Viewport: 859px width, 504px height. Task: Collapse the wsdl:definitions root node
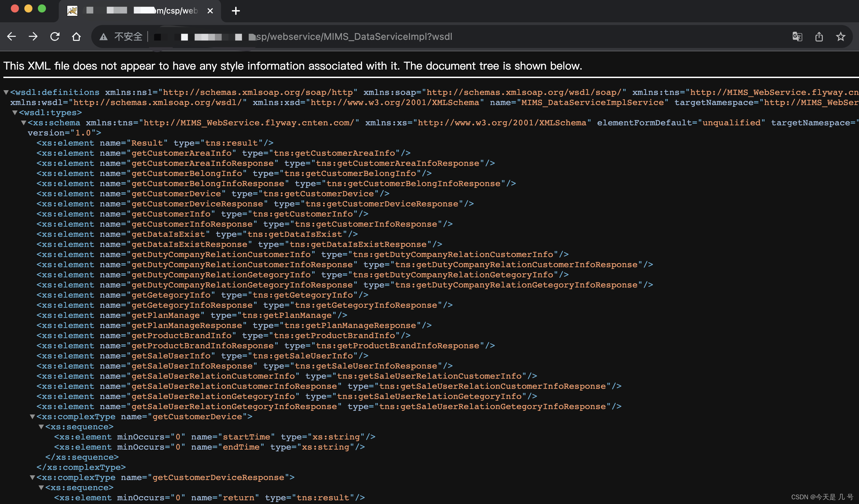[x=6, y=92]
